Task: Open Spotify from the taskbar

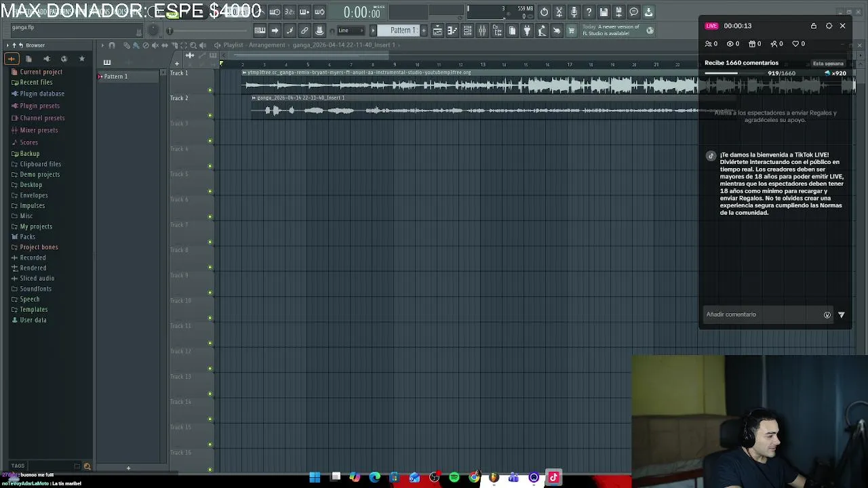Action: click(x=454, y=477)
